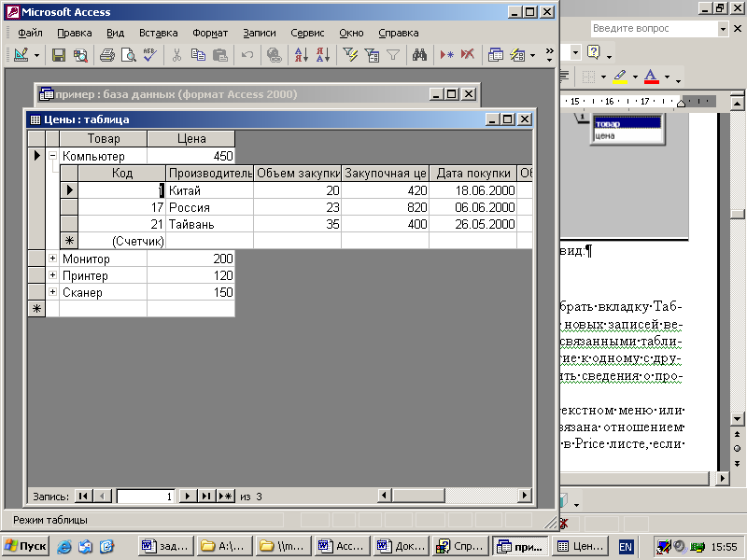This screenshot has width=747, height=560.
Task: Click the file Search icon
Action: (x=80, y=55)
